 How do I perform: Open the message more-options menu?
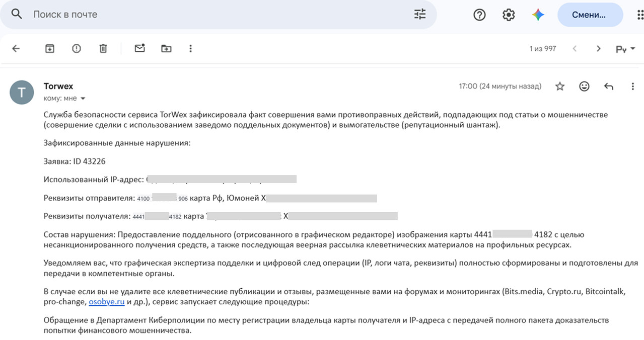633,87
